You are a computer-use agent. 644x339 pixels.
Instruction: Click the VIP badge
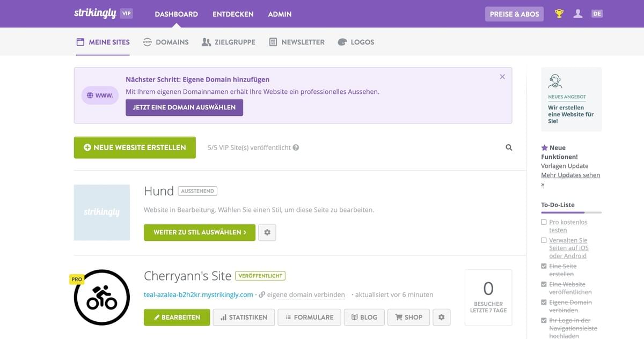126,14
